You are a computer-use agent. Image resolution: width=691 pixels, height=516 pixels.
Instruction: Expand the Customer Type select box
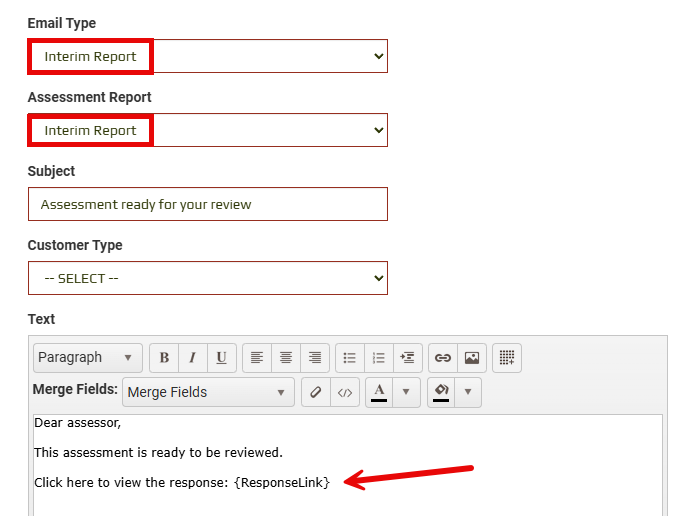pyautogui.click(x=207, y=278)
